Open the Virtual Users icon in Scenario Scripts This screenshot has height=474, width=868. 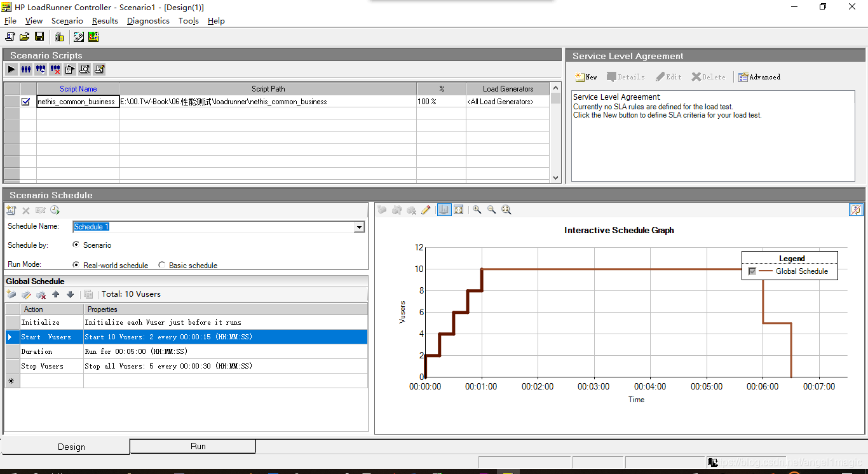pos(26,69)
